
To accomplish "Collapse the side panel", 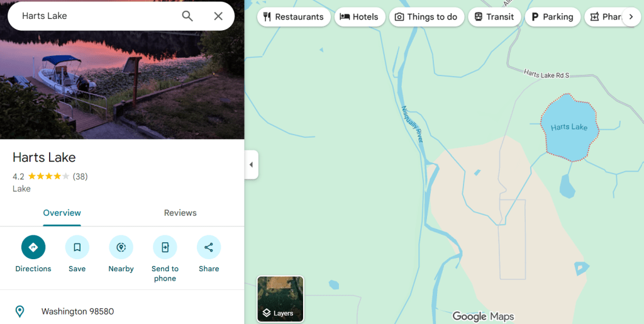I will [x=251, y=165].
